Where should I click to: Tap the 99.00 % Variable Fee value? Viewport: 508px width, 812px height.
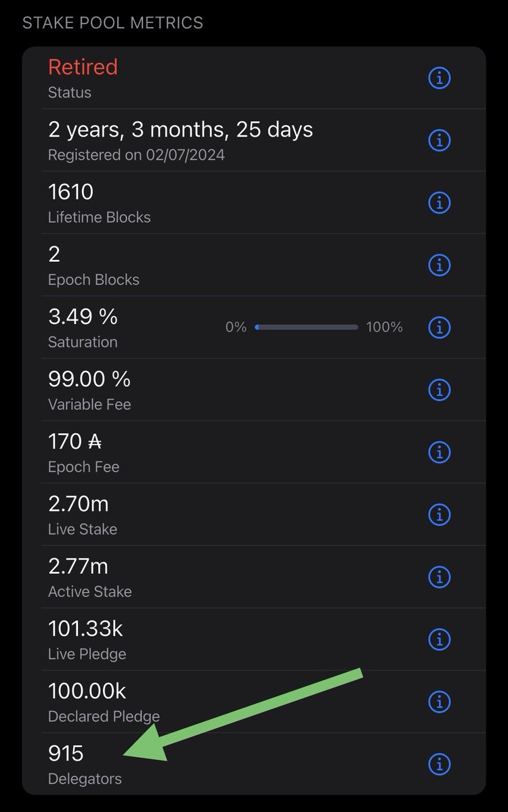(89, 379)
